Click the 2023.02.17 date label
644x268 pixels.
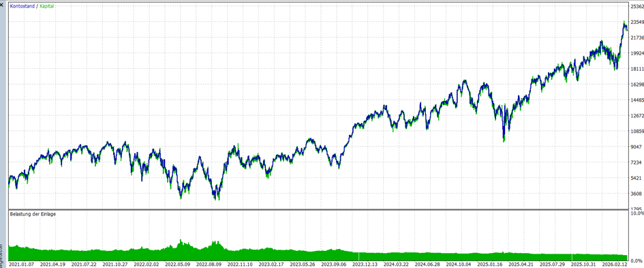[271, 265]
